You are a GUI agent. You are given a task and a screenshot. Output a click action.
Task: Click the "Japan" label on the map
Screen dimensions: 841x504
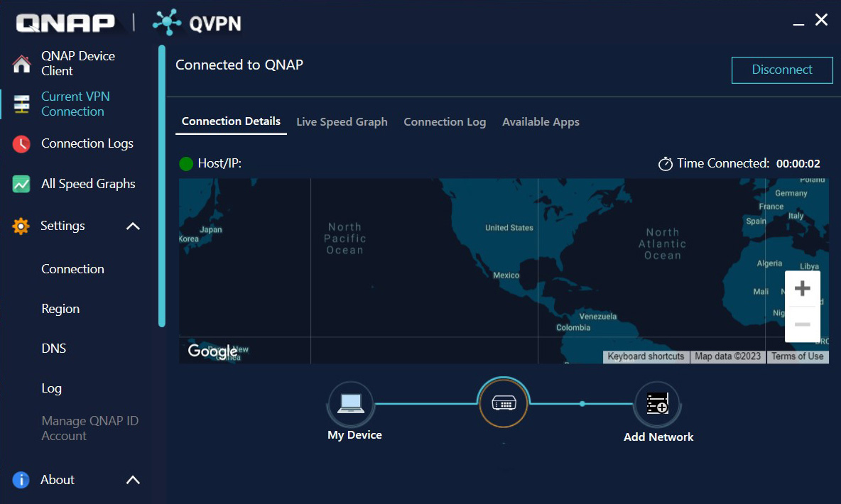click(x=211, y=229)
